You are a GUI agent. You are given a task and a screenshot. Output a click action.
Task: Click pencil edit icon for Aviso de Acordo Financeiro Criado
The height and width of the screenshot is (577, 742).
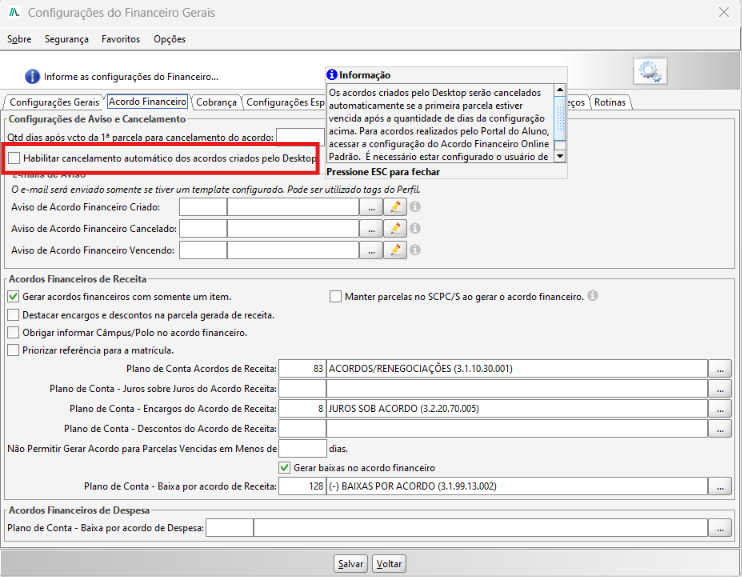tap(395, 207)
